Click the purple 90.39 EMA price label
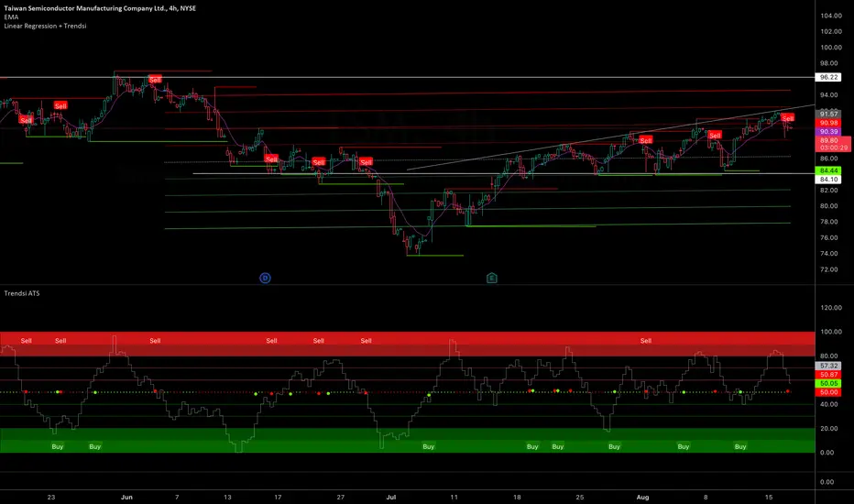 point(828,131)
